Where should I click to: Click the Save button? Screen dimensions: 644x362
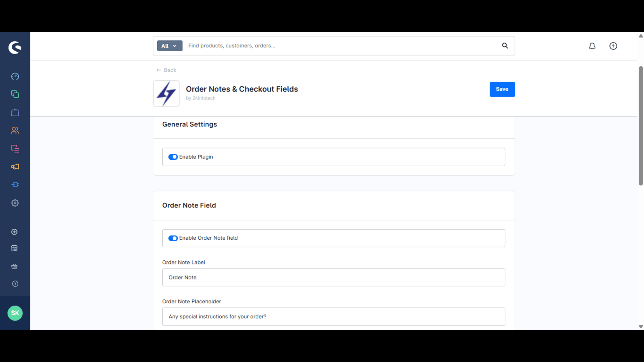tap(502, 89)
